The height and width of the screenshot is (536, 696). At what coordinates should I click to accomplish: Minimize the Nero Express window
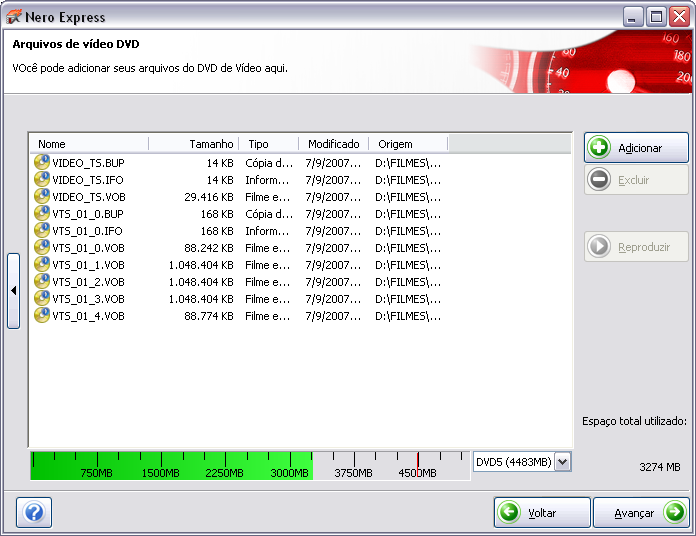tap(633, 17)
